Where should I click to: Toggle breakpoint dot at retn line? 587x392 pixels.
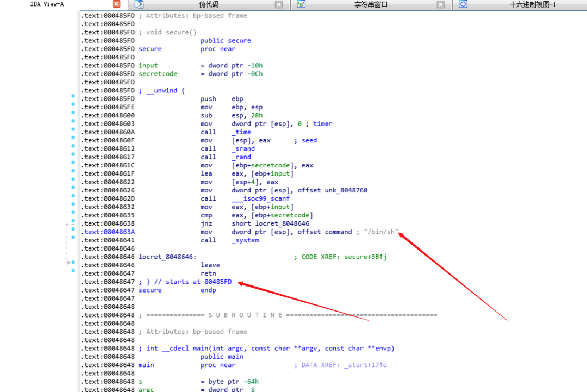pyautogui.click(x=73, y=273)
